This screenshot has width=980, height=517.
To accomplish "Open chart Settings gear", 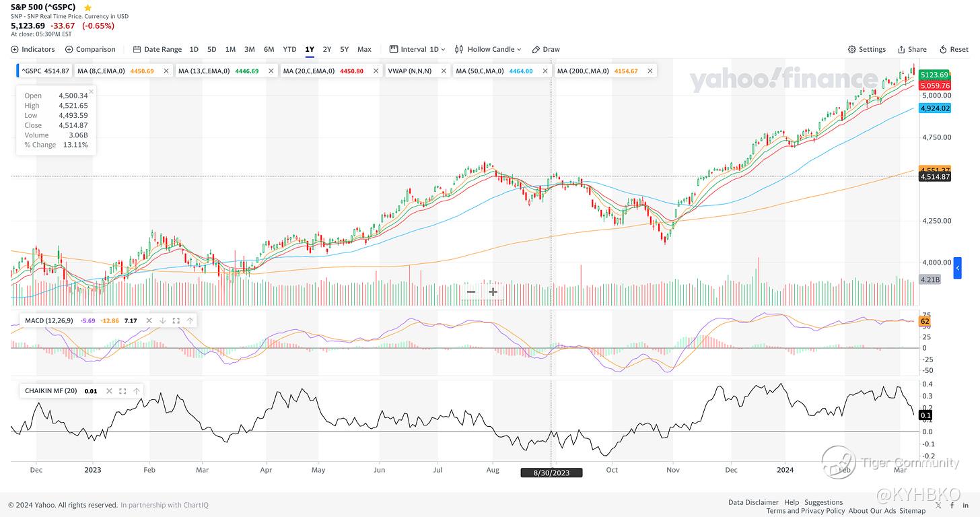I will point(867,49).
